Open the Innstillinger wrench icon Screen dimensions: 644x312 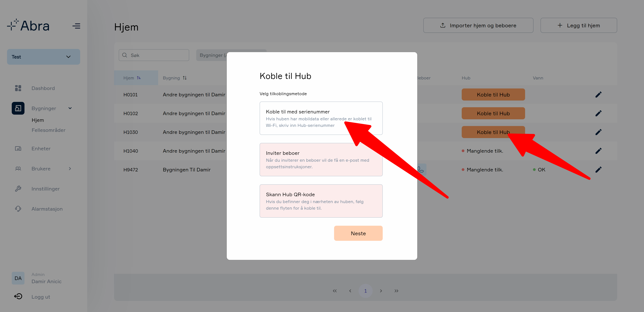(x=18, y=189)
